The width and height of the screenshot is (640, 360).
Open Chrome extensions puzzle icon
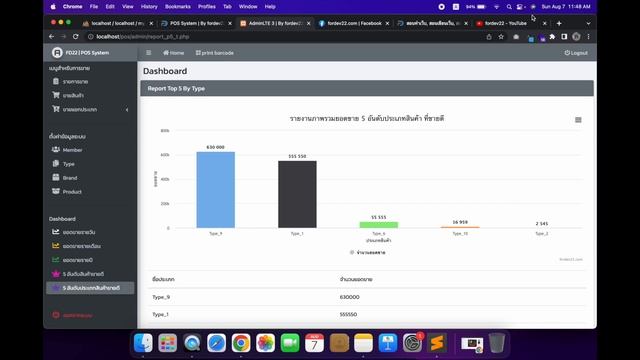[x=552, y=37]
